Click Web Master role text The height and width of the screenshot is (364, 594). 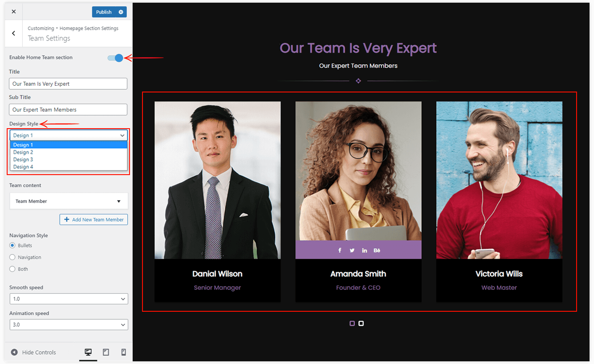click(499, 288)
